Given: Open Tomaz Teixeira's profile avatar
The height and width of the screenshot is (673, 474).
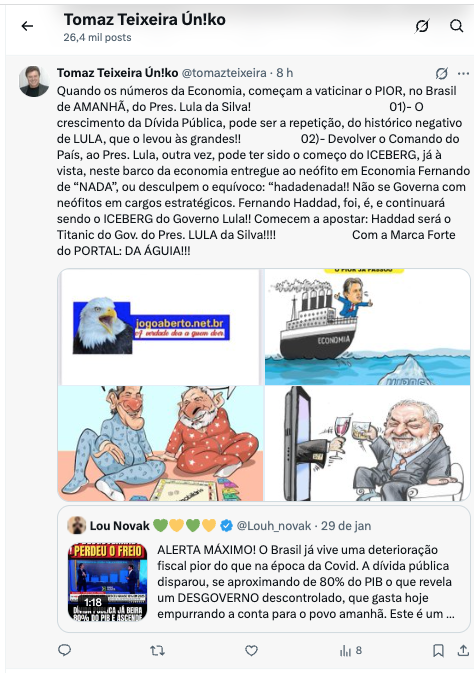Looking at the screenshot, I should click(x=34, y=81).
